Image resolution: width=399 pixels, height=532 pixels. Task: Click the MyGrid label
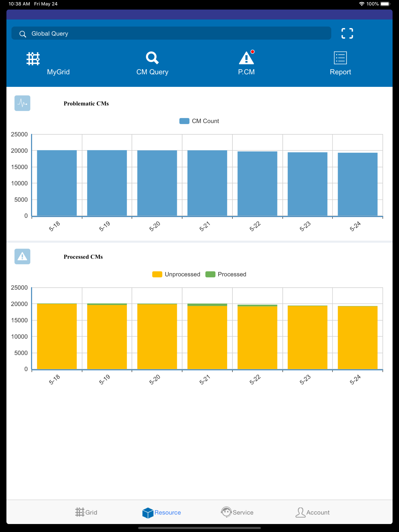58,72
